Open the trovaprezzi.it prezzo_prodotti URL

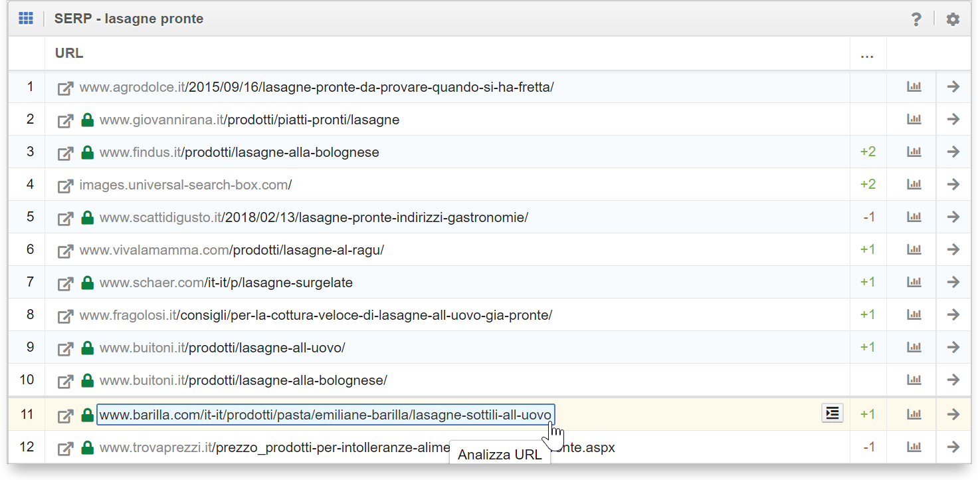click(x=357, y=448)
